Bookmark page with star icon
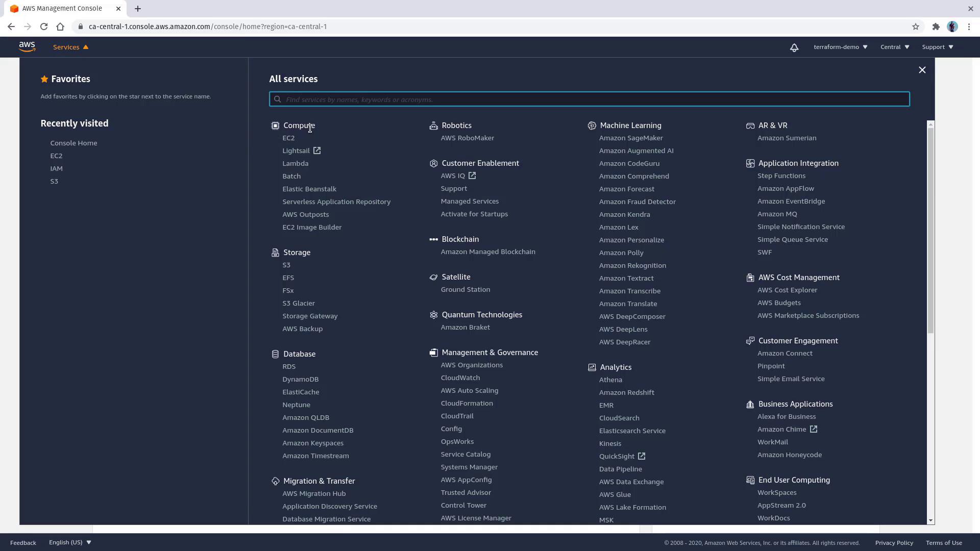This screenshot has height=551, width=980. pyautogui.click(x=916, y=27)
